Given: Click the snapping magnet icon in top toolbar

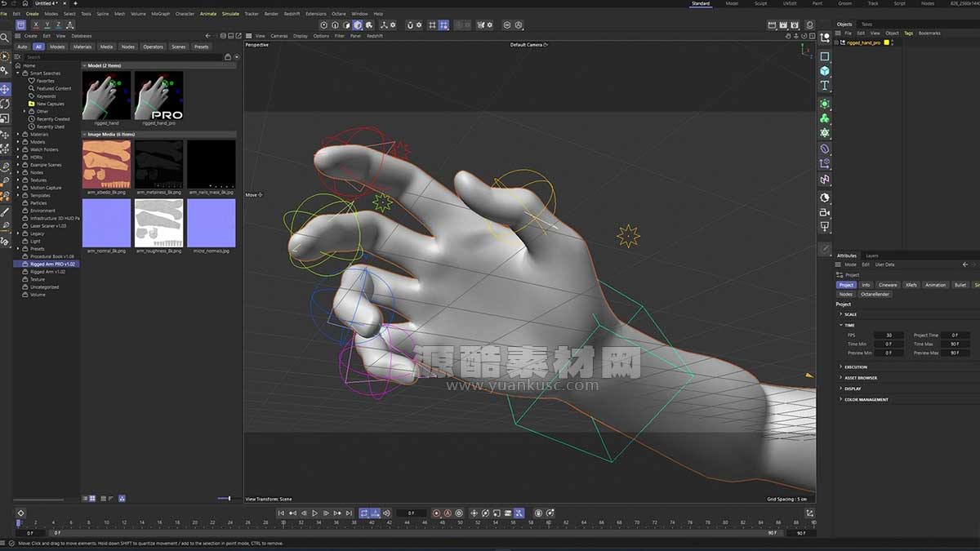Looking at the screenshot, I should tap(410, 25).
